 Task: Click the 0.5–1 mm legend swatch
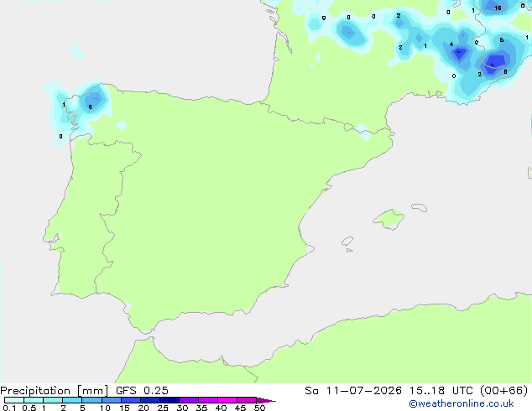34,400
